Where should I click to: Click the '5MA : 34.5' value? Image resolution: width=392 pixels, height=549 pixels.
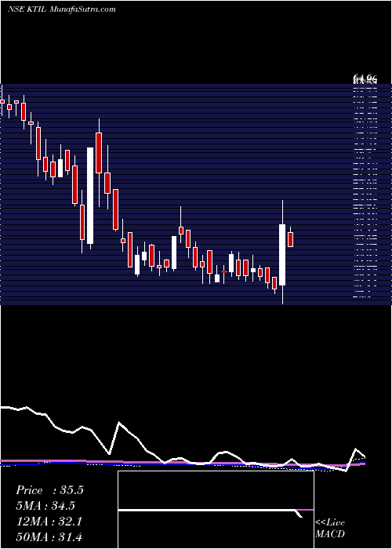[x=45, y=506]
